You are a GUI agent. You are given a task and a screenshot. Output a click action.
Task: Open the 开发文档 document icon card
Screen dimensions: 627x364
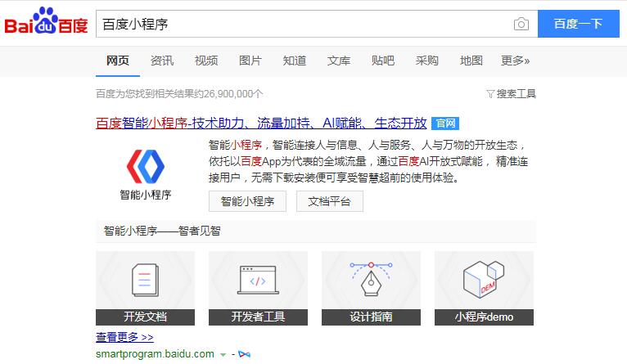click(x=145, y=288)
